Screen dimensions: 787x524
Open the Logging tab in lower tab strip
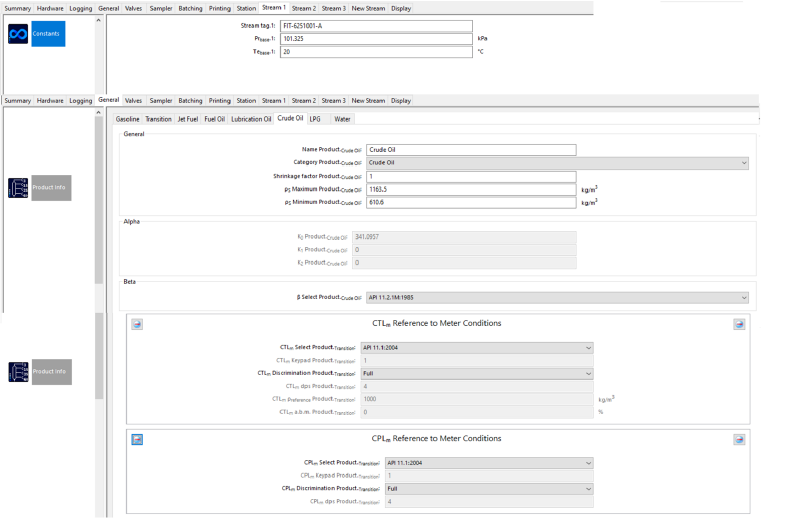[x=80, y=101]
